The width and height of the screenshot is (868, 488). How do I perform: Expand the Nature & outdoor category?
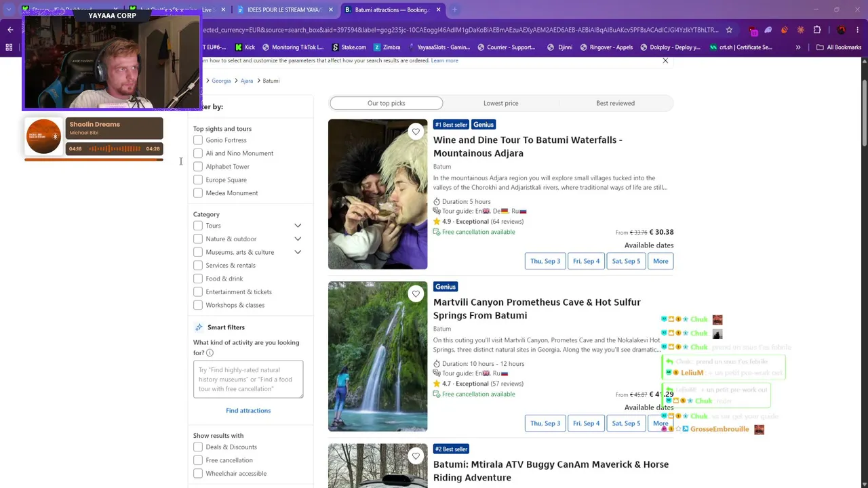298,239
